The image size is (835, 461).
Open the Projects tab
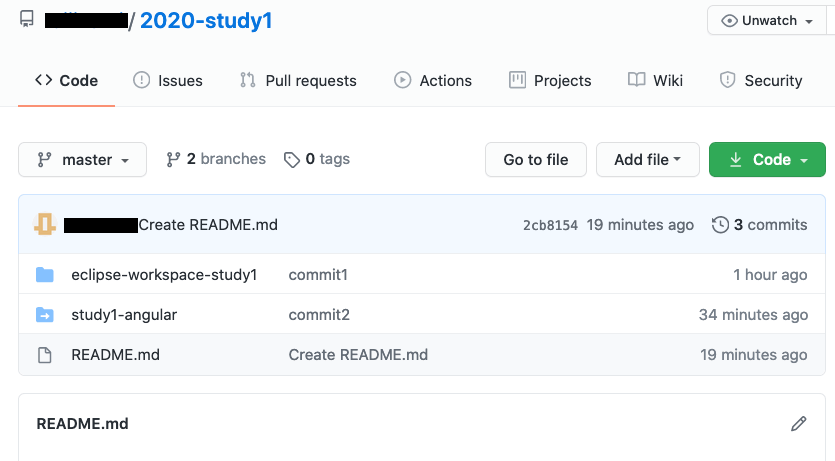[x=550, y=80]
